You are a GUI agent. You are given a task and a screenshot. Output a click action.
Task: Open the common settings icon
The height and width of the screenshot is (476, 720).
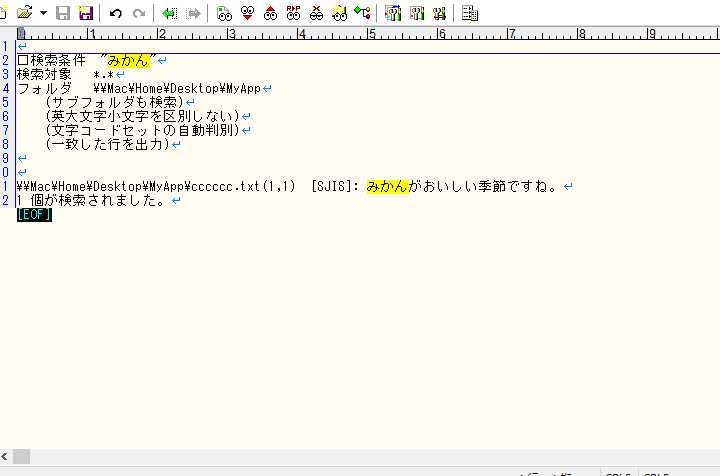coord(439,13)
